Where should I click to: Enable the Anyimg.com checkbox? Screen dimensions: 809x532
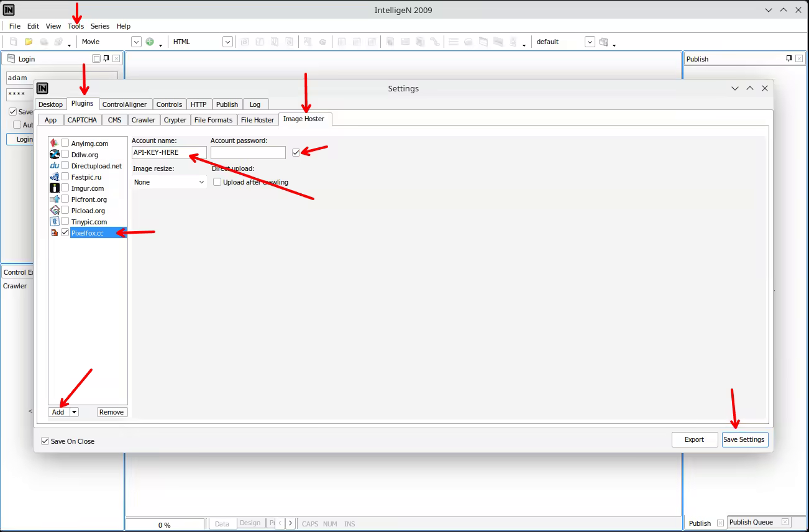pyautogui.click(x=65, y=144)
